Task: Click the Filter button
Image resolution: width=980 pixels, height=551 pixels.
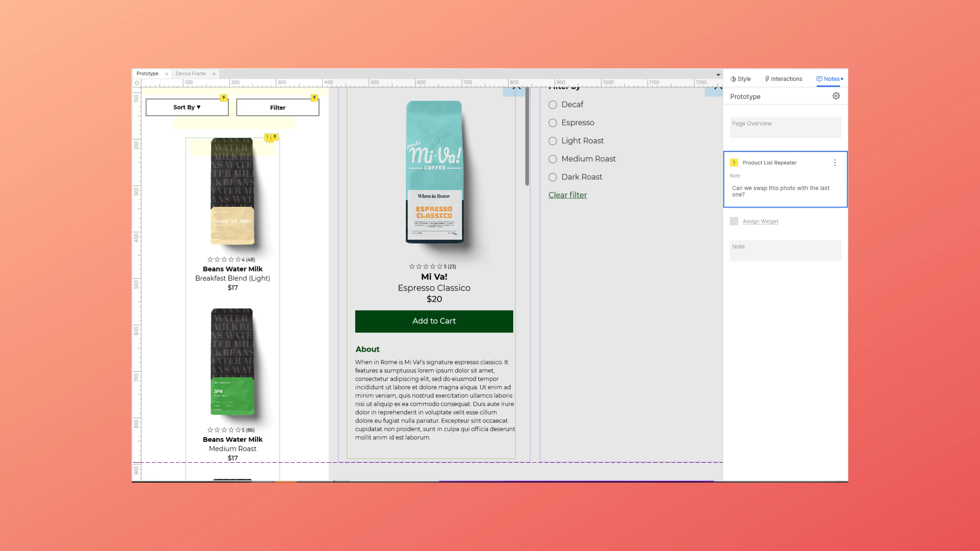Action: (277, 108)
